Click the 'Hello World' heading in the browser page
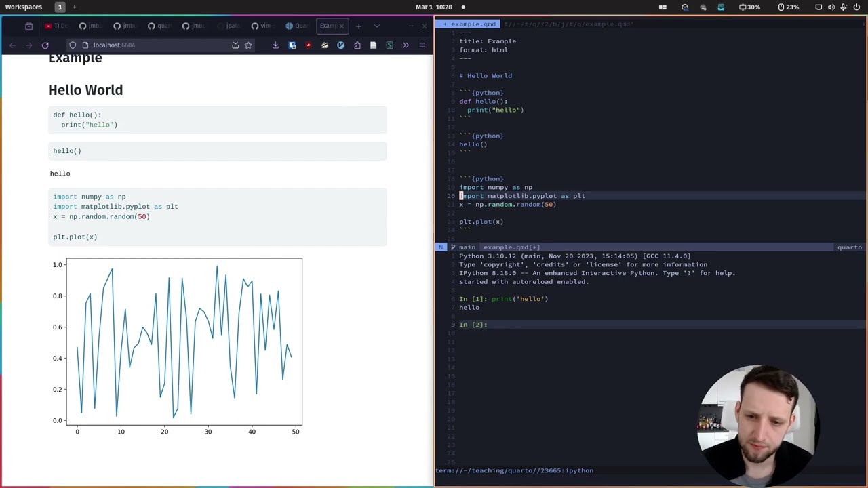The height and width of the screenshot is (488, 868). (x=85, y=90)
